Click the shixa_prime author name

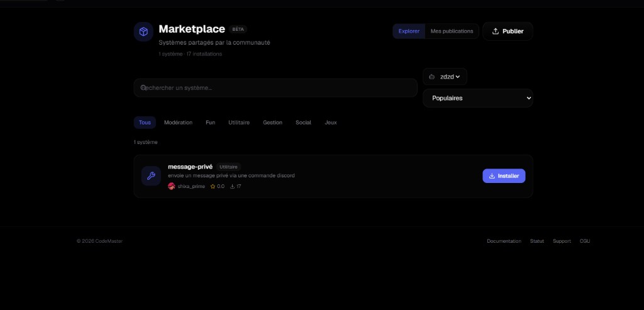tap(191, 186)
